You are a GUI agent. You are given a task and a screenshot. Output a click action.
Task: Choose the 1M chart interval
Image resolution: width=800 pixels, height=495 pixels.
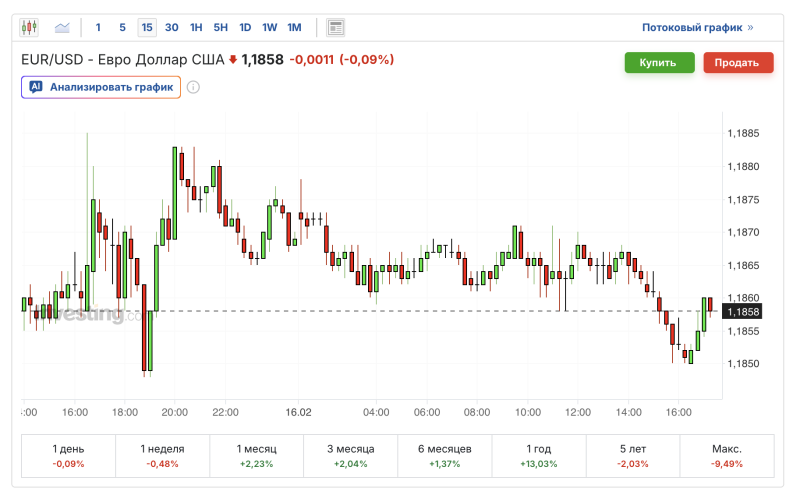[x=294, y=27]
